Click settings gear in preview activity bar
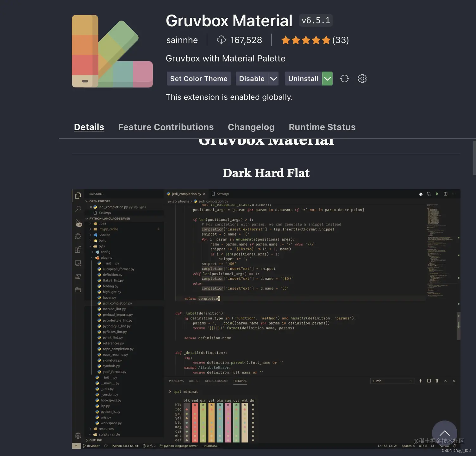This screenshot has width=476, height=456. point(78,436)
